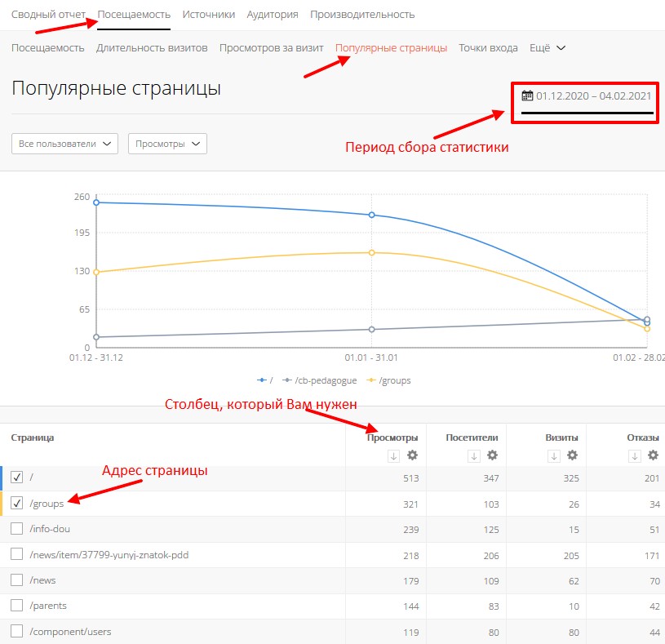
Task: Switch to Сводный отчет tab
Action: (x=48, y=15)
